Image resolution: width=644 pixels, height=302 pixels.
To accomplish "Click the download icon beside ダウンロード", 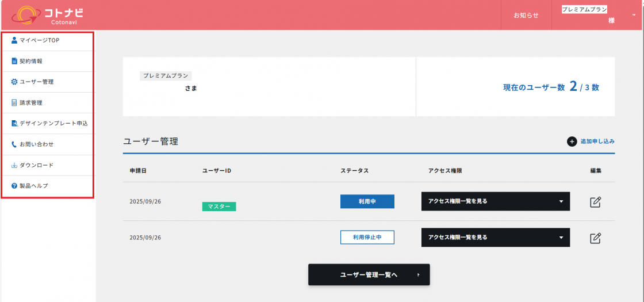I will coord(14,165).
